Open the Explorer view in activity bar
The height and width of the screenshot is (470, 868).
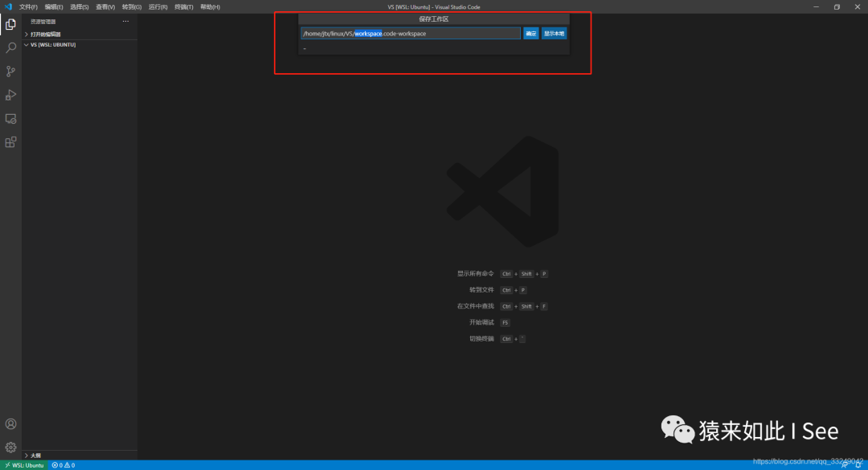pos(10,24)
